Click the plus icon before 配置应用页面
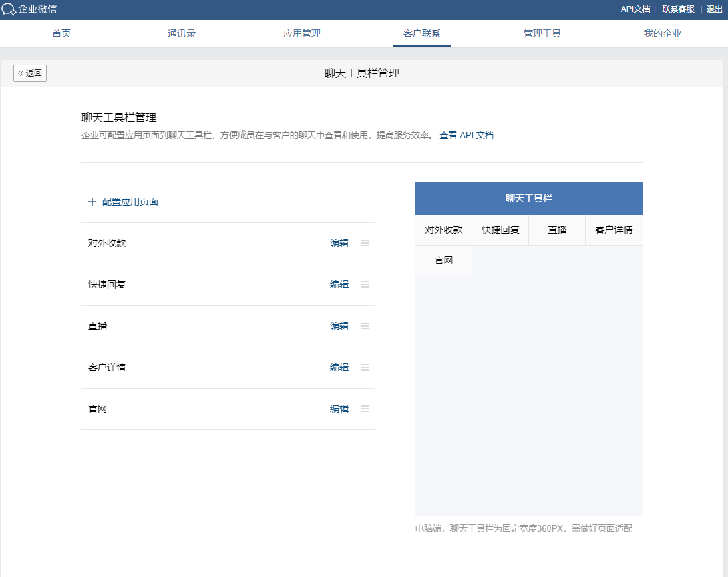 [92, 201]
